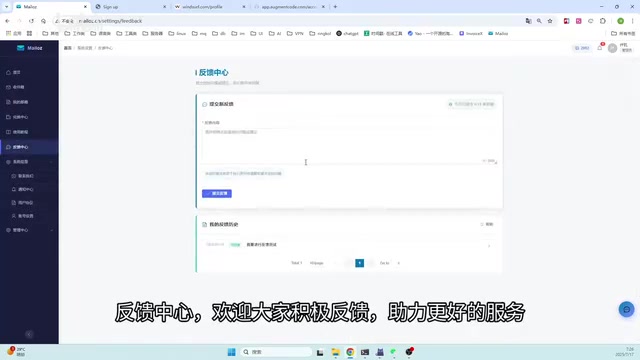The width and height of the screenshot is (640, 360).
Task: Select page 1 in pagination
Action: point(360,263)
